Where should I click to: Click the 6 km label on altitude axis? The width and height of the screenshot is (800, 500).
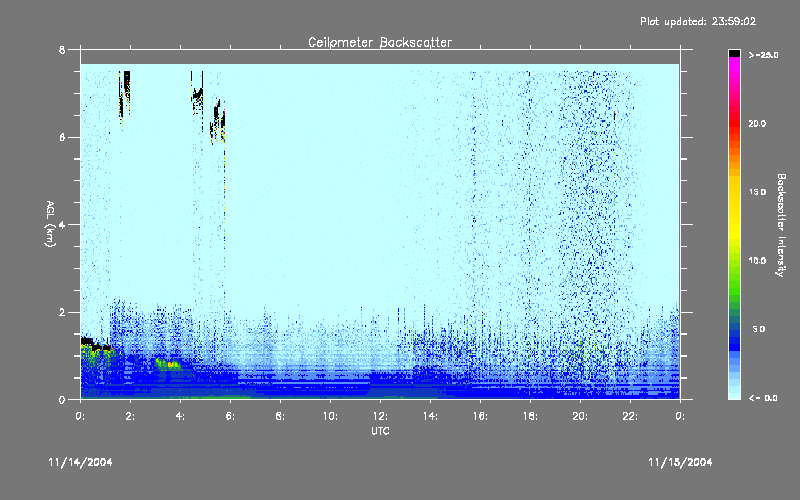click(62, 137)
